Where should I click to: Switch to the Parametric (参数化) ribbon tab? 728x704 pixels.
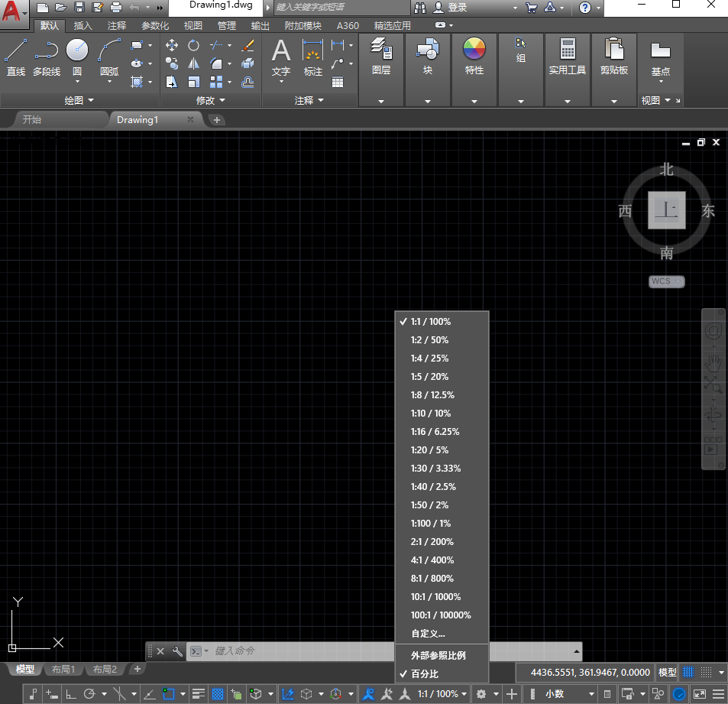(x=155, y=25)
